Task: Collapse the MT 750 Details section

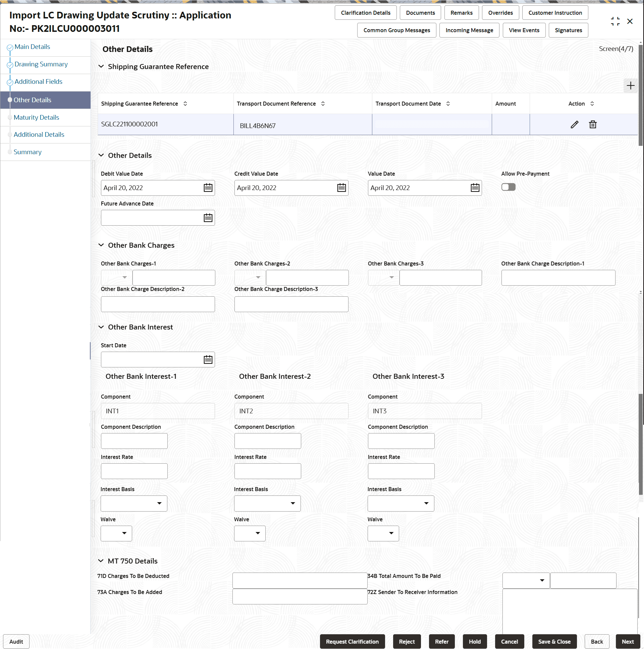Action: coord(101,560)
